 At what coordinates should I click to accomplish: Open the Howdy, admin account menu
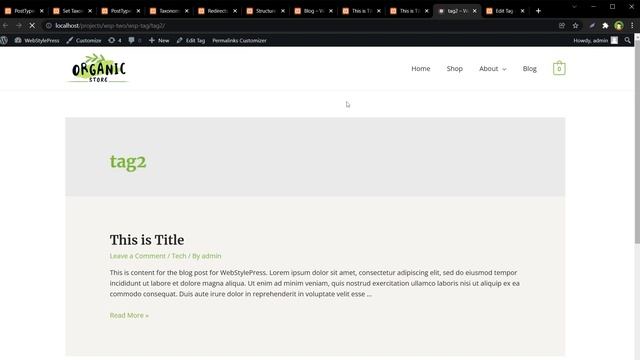point(596,40)
